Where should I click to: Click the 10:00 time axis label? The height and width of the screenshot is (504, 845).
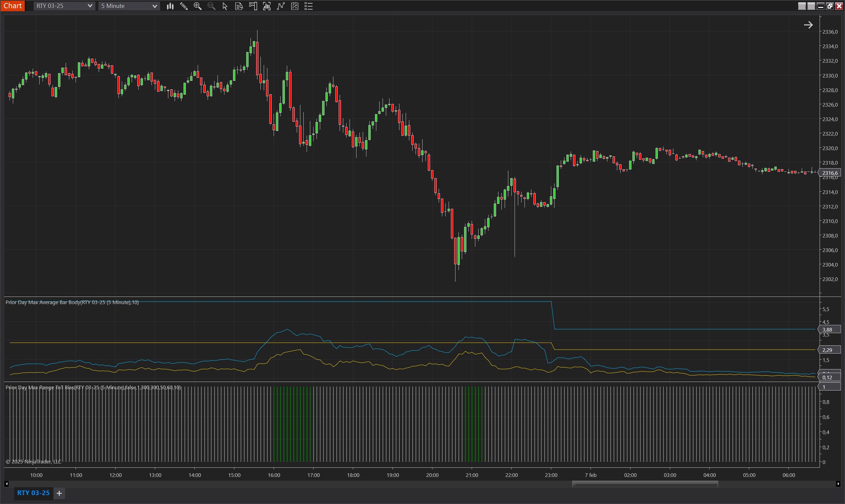point(36,475)
